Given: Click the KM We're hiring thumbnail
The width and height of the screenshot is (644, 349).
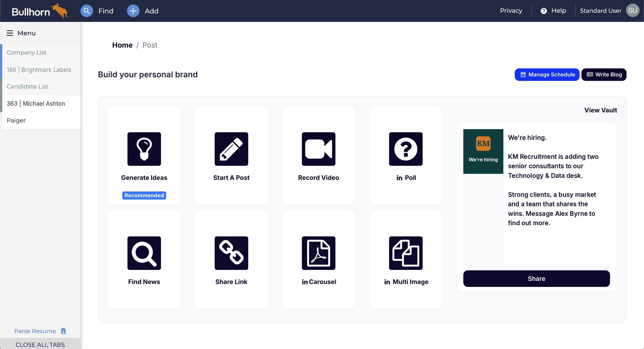Looking at the screenshot, I should (483, 151).
